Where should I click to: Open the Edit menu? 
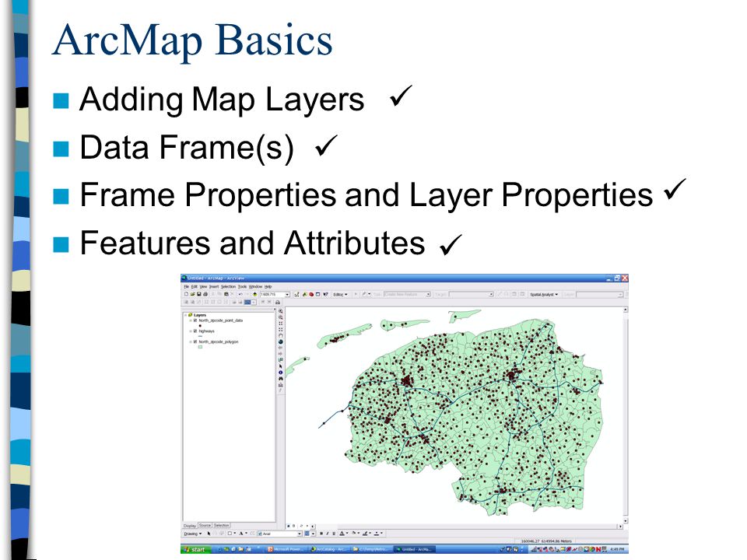[194, 287]
